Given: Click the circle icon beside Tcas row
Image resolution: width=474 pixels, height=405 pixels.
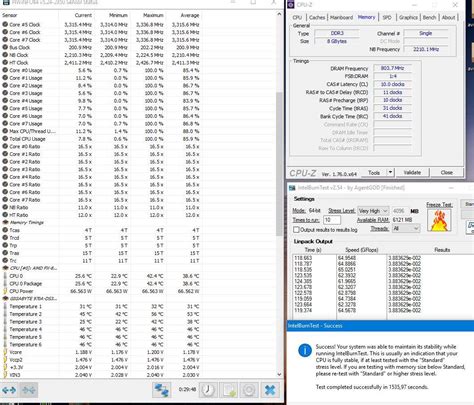Looking at the screenshot, I should pos(5,230).
